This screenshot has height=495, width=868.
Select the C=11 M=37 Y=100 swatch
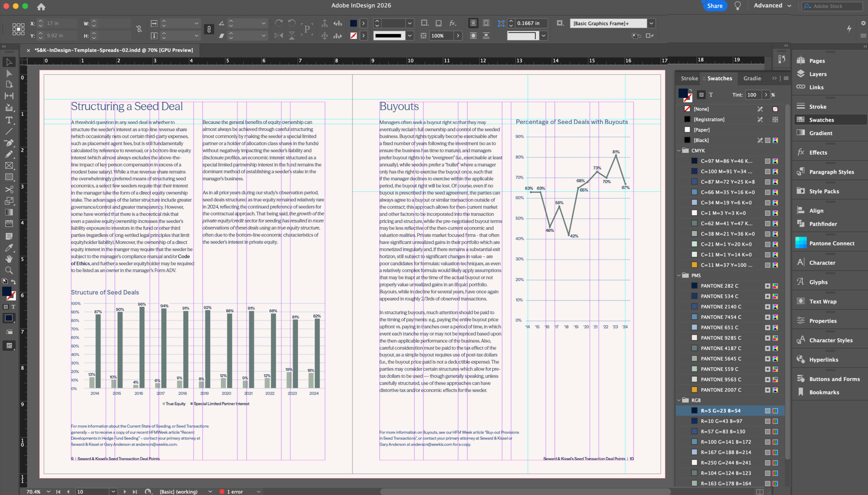(x=730, y=265)
